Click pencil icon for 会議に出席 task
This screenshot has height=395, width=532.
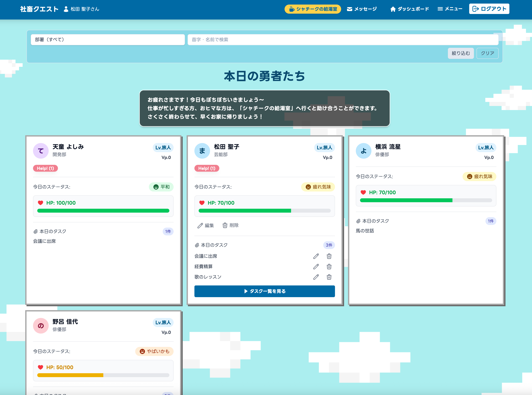[x=316, y=256]
